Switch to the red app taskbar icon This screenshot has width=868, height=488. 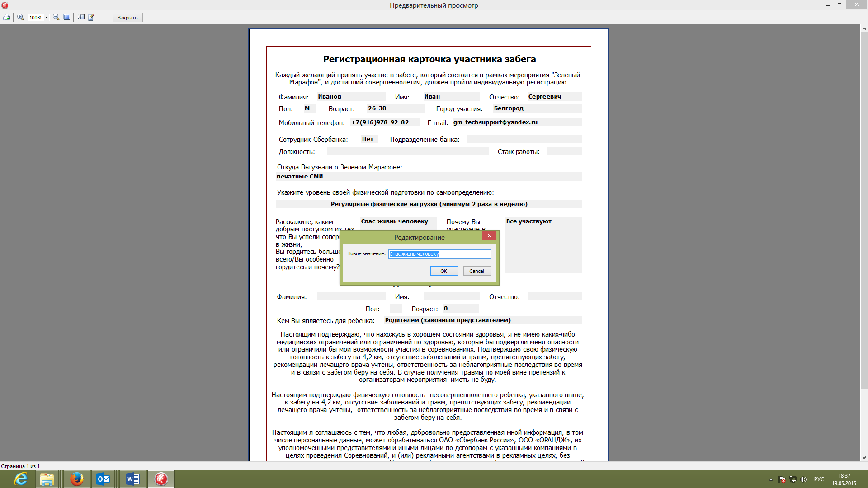pos(161,479)
